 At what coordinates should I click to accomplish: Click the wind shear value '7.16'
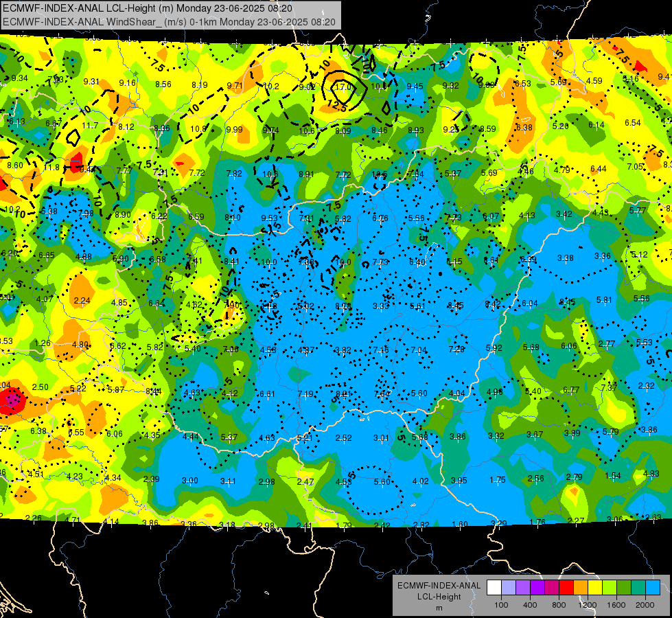click(380, 350)
